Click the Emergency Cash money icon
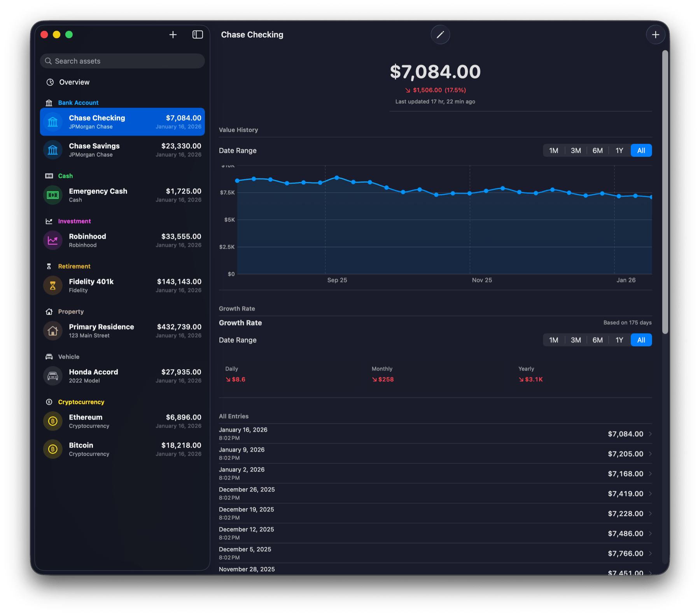Screen dimensions: 700x615 [x=52, y=195]
